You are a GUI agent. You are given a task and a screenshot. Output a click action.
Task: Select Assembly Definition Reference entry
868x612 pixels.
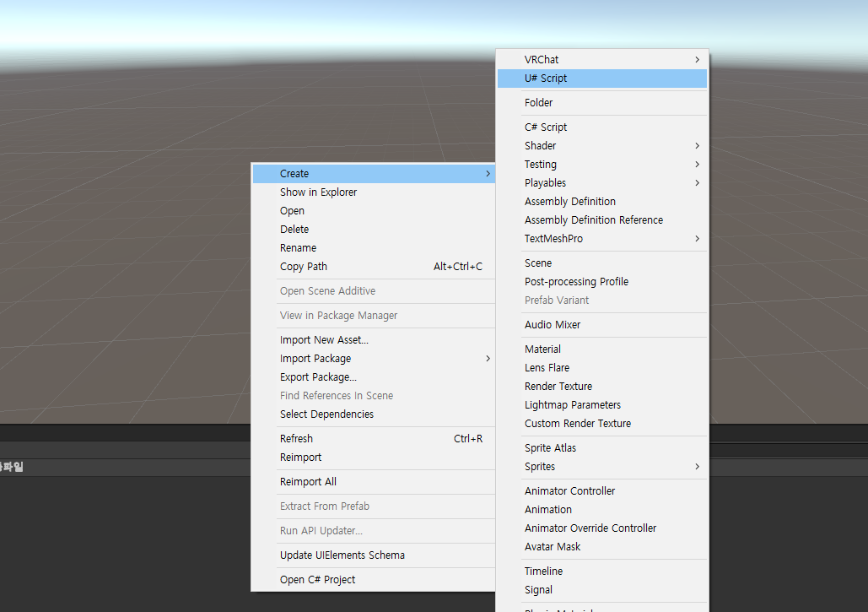pyautogui.click(x=602, y=219)
